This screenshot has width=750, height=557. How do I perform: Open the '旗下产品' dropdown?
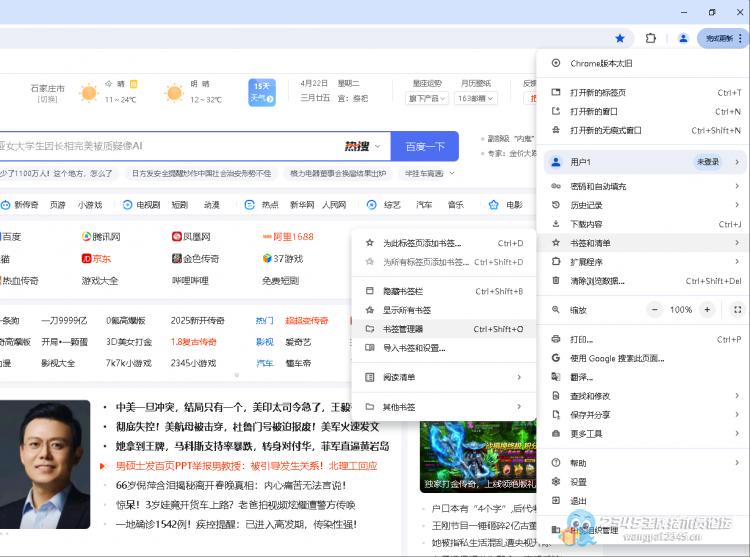(427, 98)
